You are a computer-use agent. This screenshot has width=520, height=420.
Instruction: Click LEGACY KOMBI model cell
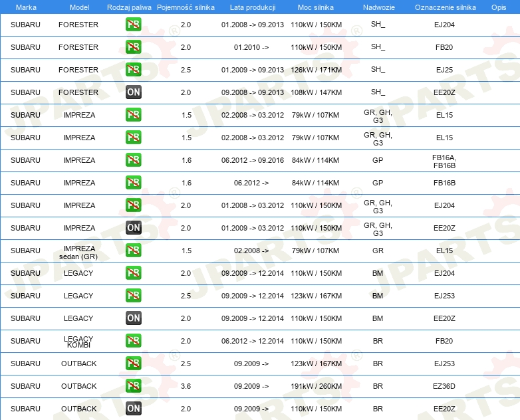pyautogui.click(x=78, y=342)
